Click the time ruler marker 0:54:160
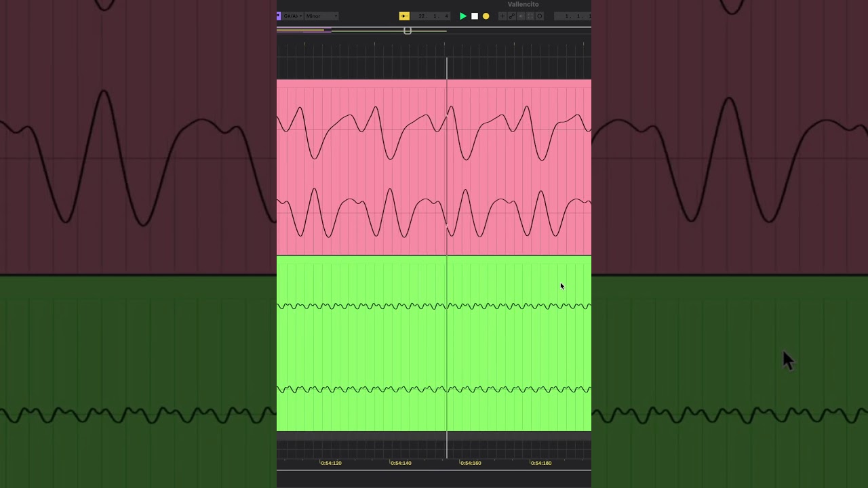868x488 pixels. [x=471, y=463]
